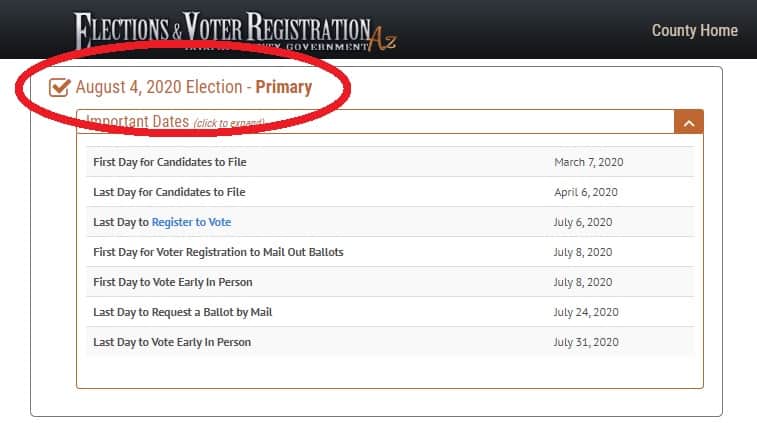
Task: Select the First Day for Candidates to File row
Action: click(x=390, y=162)
